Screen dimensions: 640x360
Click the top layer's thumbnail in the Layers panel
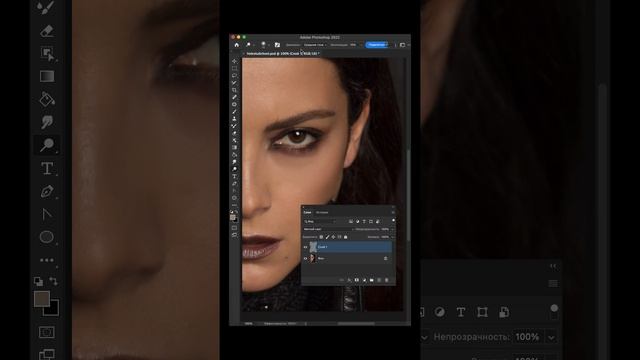click(x=313, y=247)
